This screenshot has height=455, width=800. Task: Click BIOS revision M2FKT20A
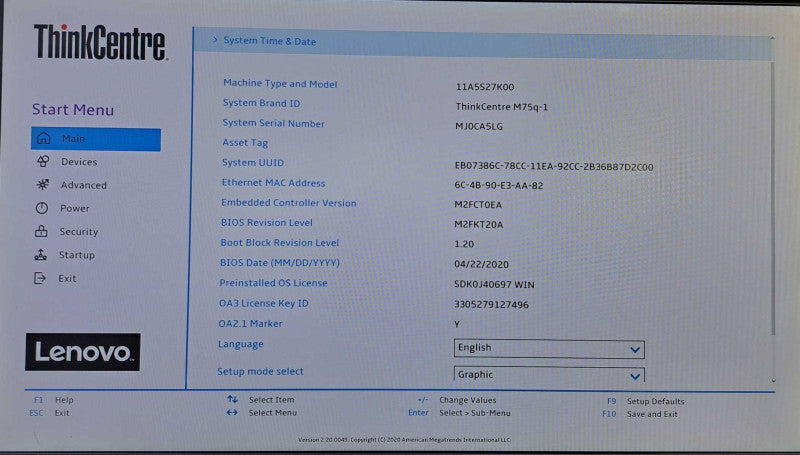tap(479, 224)
